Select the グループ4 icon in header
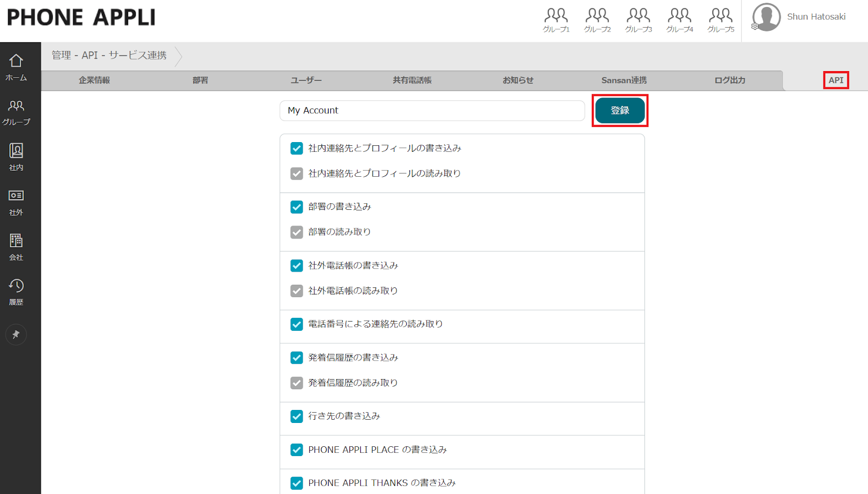The width and height of the screenshot is (868, 494). point(680,20)
